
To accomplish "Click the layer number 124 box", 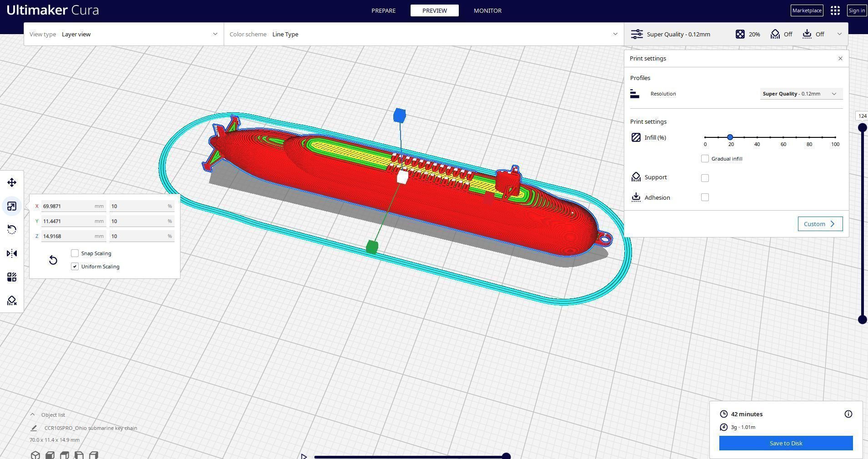I will [x=862, y=116].
